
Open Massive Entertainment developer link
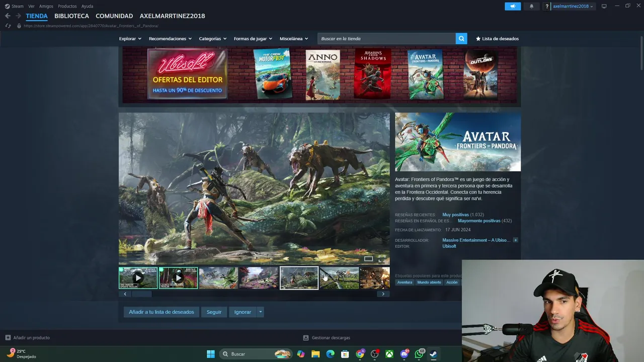click(x=476, y=240)
